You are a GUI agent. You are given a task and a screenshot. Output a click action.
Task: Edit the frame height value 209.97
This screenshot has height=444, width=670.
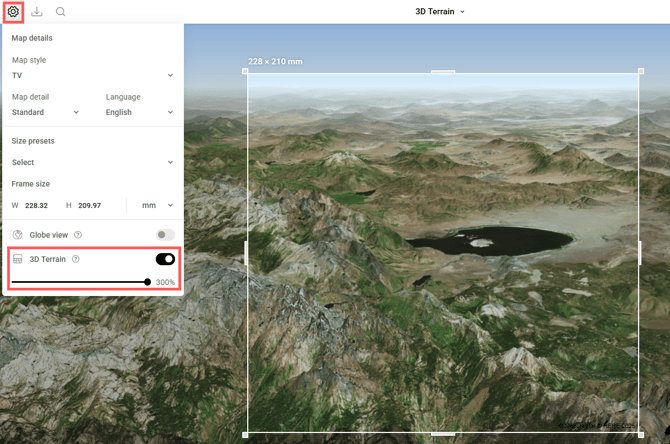(x=90, y=206)
